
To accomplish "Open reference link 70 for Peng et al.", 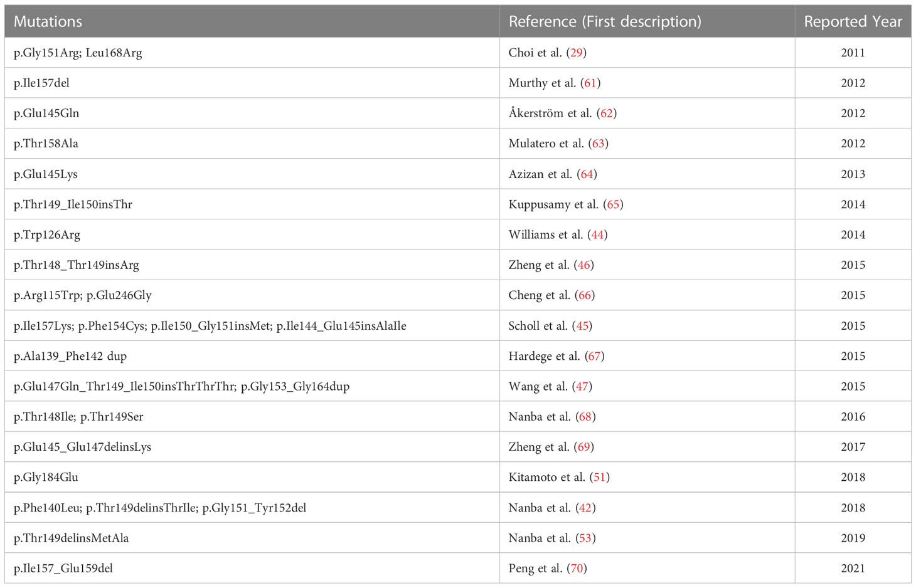I will pyautogui.click(x=577, y=569).
